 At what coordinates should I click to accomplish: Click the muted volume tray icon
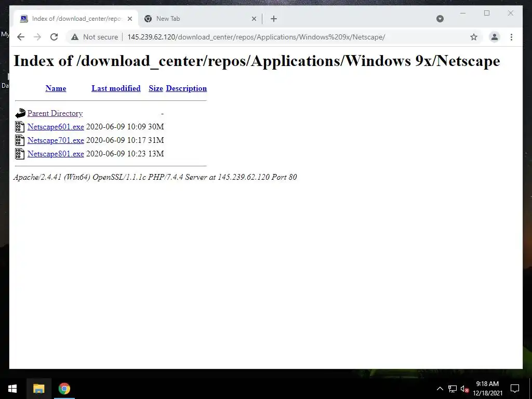coord(464,389)
